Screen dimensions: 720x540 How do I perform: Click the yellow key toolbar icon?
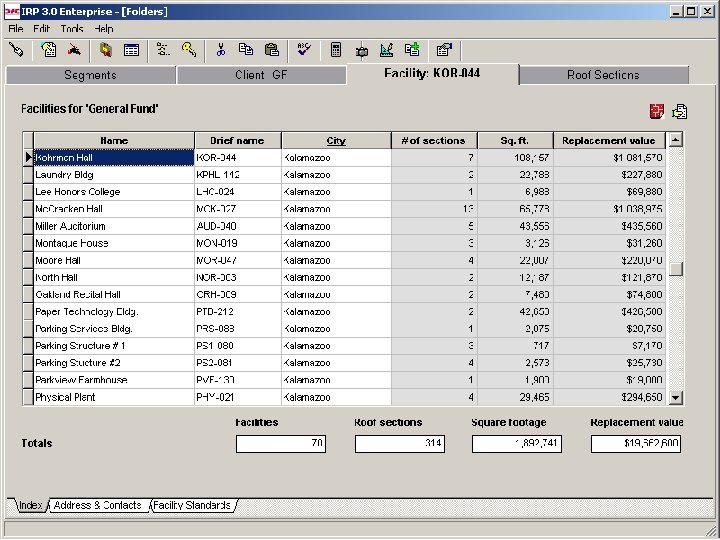189,50
